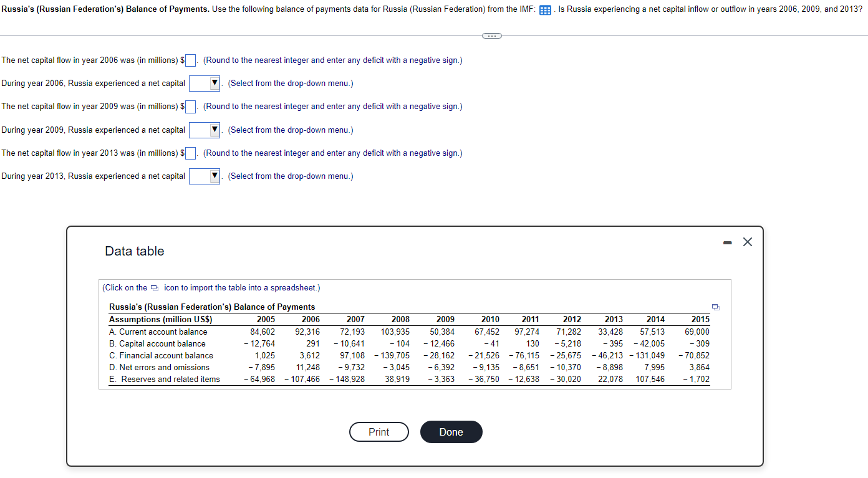Select the -42,005 capital account value
868x478 pixels.
(x=649, y=343)
